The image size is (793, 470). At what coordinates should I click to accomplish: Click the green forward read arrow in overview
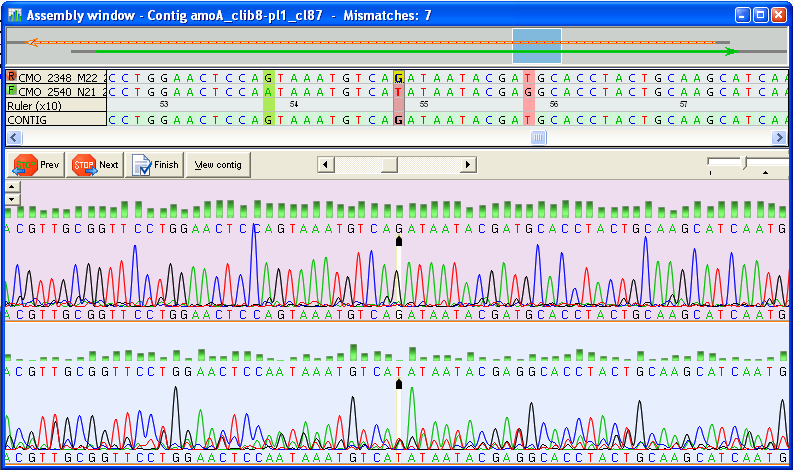point(416,51)
